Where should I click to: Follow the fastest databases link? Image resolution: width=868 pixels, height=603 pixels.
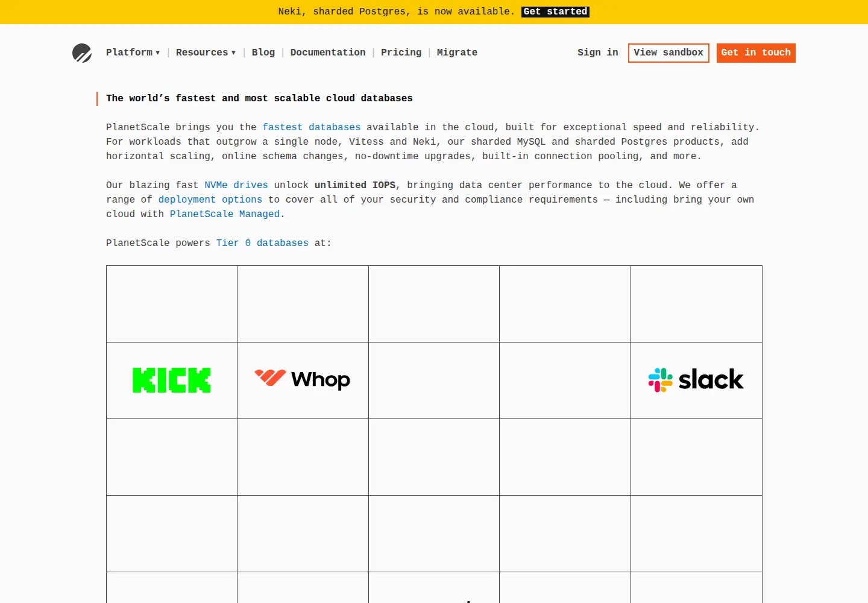coord(312,127)
